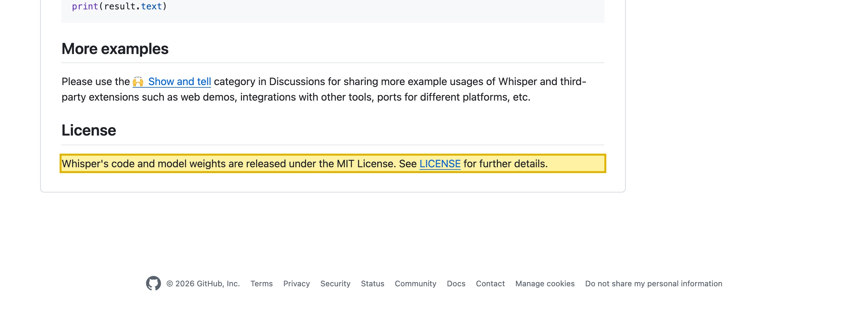The image size is (868, 318).
Task: Click the highlighted MIT License sentence
Action: pos(333,164)
